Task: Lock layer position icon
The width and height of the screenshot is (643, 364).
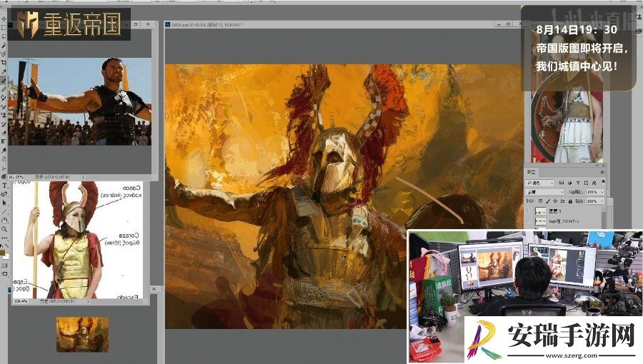Action: [555, 201]
